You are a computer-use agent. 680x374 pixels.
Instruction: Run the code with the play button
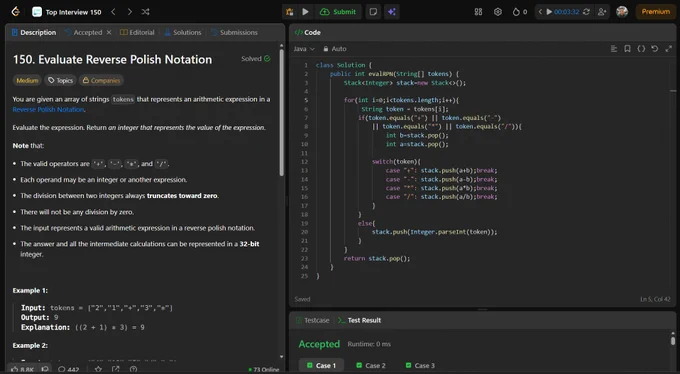pyautogui.click(x=305, y=12)
